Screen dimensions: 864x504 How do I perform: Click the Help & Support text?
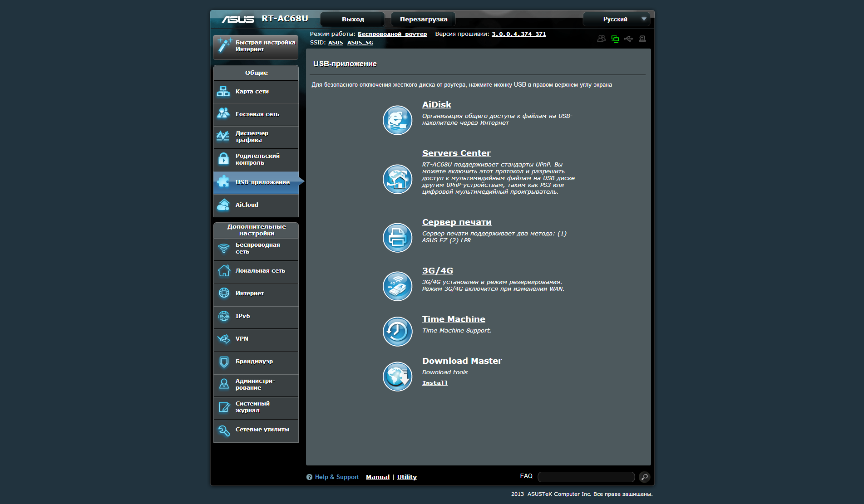click(337, 477)
